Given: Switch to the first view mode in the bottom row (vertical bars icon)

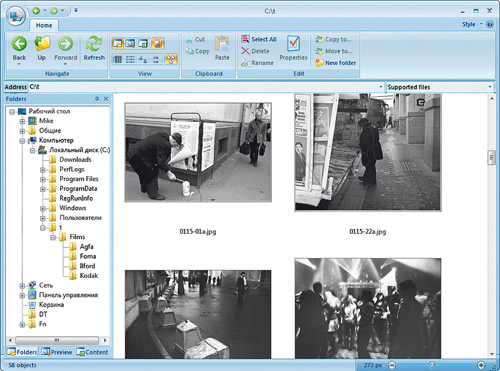Looking at the screenshot, I should click(x=118, y=59).
